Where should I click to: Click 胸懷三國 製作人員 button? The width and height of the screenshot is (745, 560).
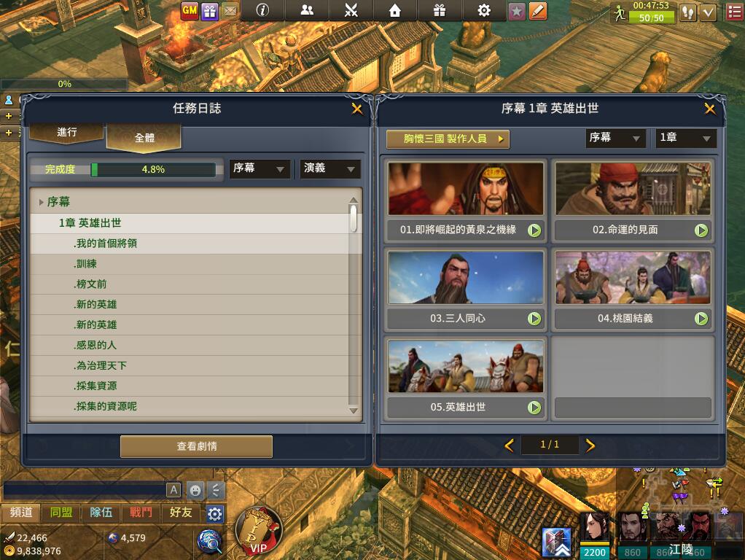click(x=448, y=139)
